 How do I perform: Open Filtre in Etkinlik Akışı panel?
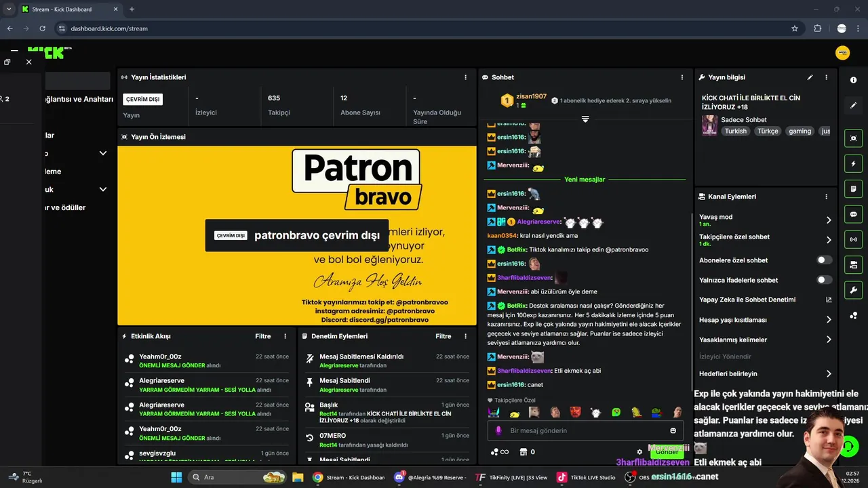click(x=263, y=336)
